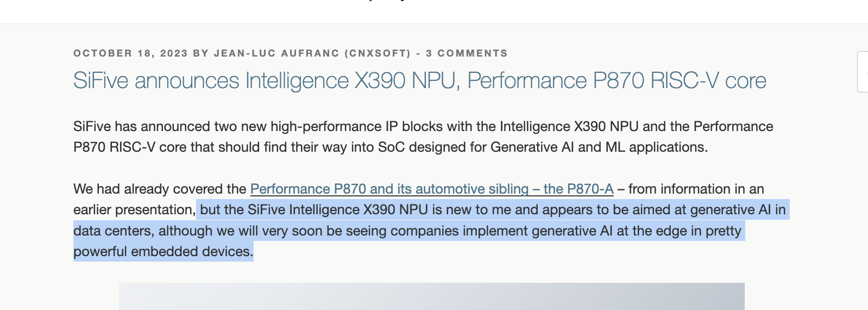Image resolution: width=868 pixels, height=310 pixels.
Task: Open the SiFive announces Intelligence X390 NPU article title
Action: point(419,80)
